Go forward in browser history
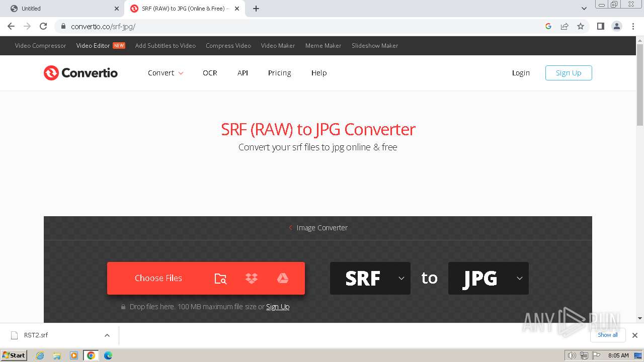 pos(27,26)
